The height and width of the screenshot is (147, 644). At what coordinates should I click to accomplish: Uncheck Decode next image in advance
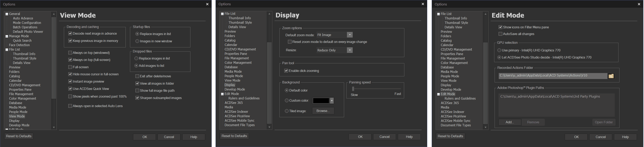coord(70,33)
